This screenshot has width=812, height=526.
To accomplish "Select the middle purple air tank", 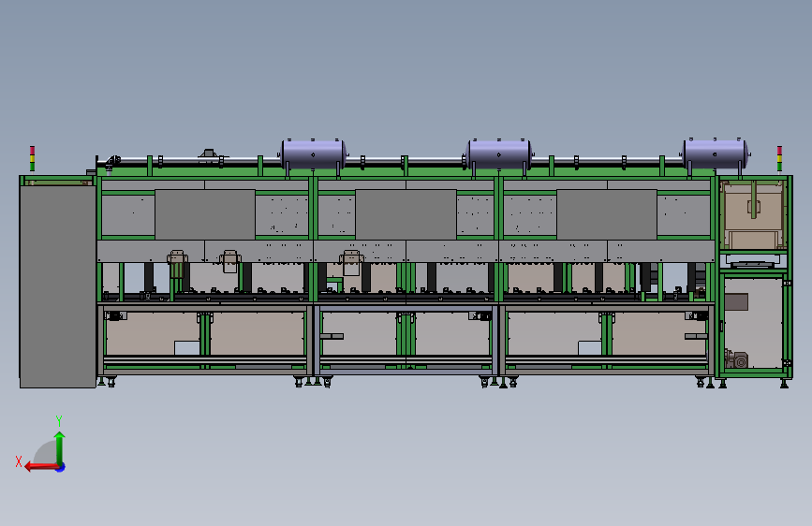I will click(x=498, y=154).
